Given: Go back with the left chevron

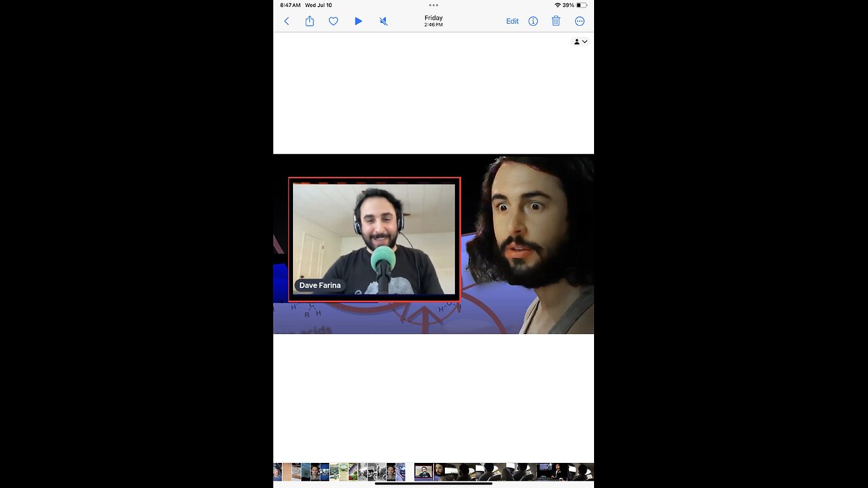Looking at the screenshot, I should pos(286,21).
